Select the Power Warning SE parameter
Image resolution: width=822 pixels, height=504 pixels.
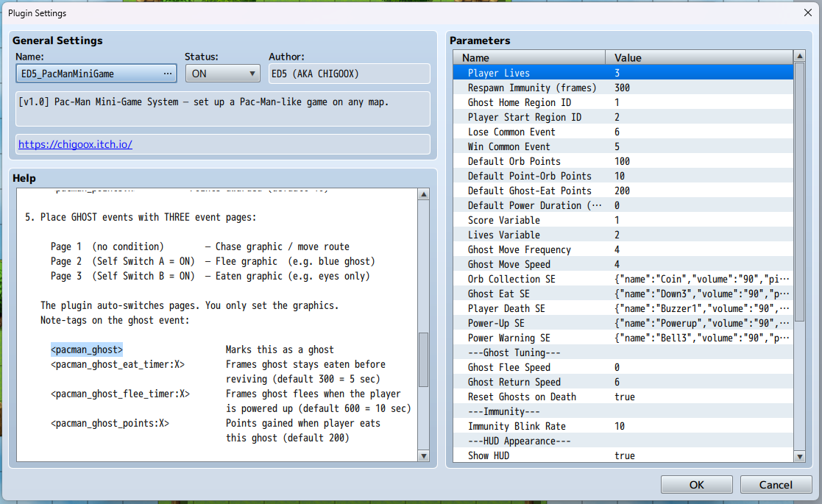[x=623, y=338]
